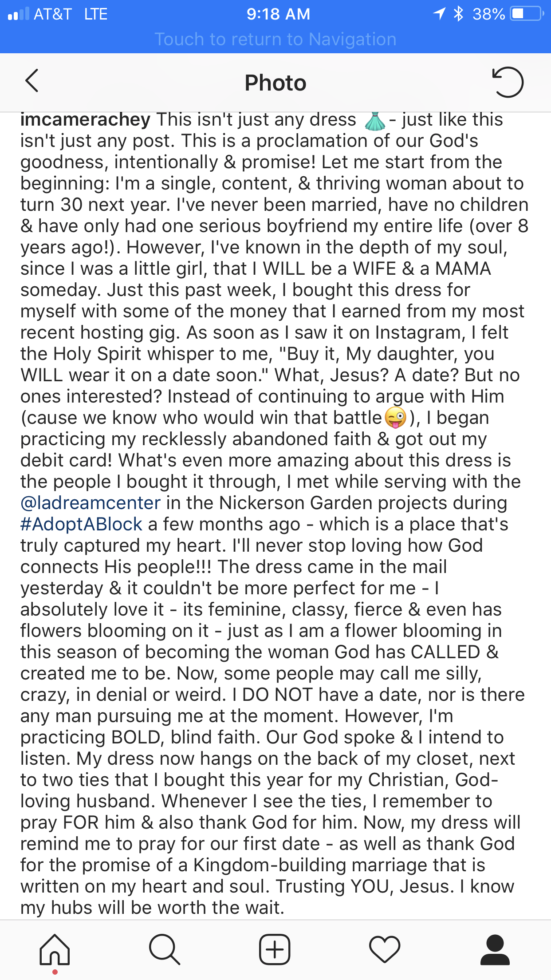
Task: Tap the Bluetooth status icon
Action: pyautogui.click(x=458, y=14)
